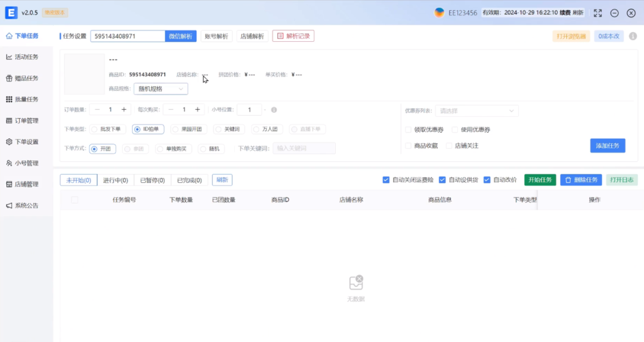Click the product image placeholder thumbnail

point(85,74)
